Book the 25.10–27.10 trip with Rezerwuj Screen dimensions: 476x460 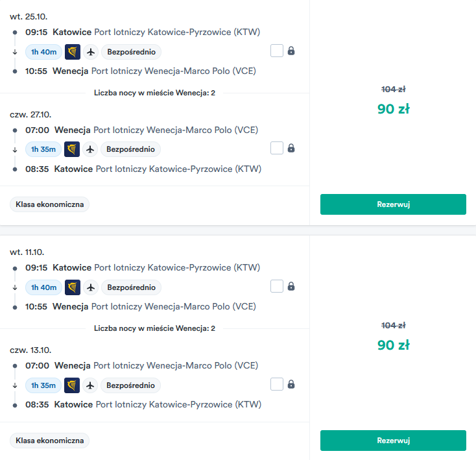tap(393, 204)
